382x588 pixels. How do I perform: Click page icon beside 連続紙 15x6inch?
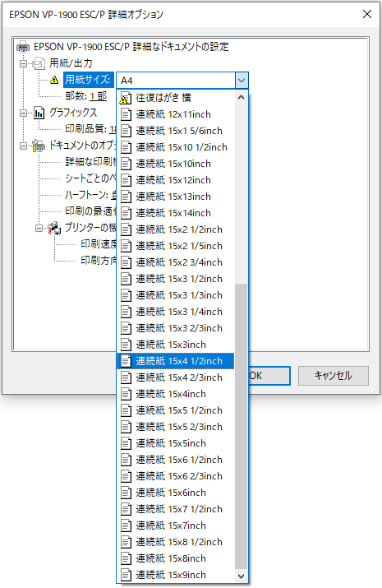point(127,493)
